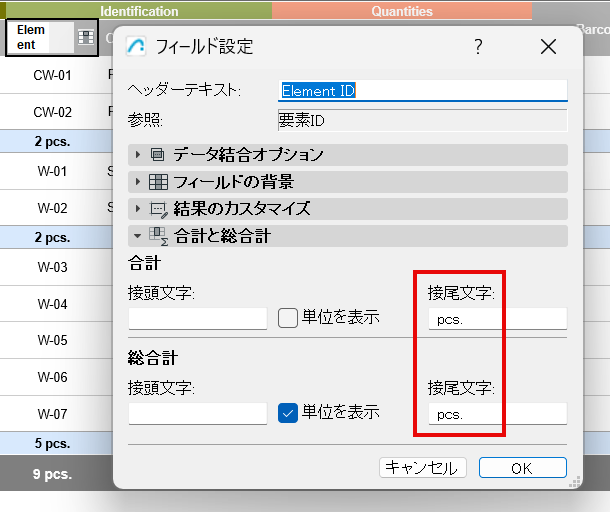Click the 参照 field showing 要素ID
This screenshot has height=512, width=610.
click(x=423, y=120)
